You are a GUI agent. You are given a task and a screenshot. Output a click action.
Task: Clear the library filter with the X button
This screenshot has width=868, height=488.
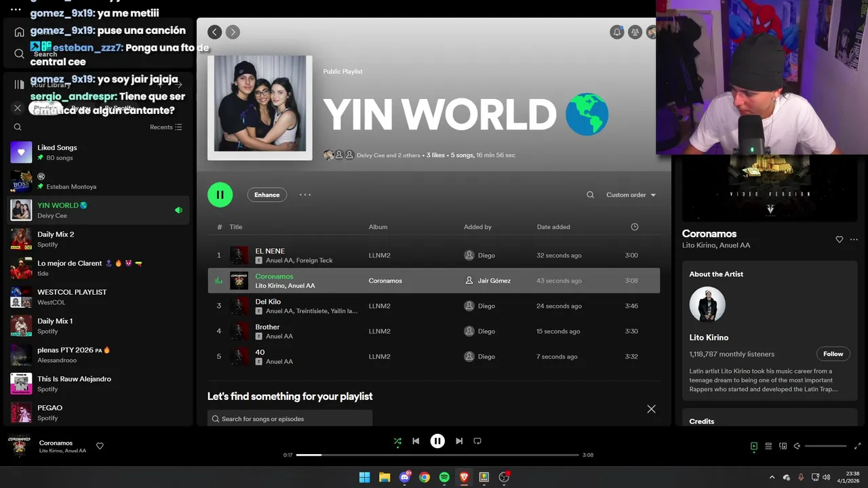tap(18, 108)
